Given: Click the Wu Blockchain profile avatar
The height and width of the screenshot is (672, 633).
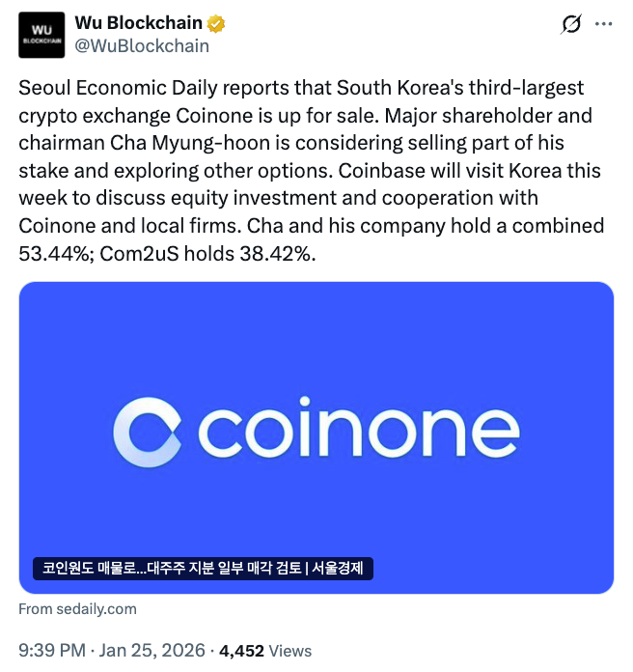Looking at the screenshot, I should [41, 35].
